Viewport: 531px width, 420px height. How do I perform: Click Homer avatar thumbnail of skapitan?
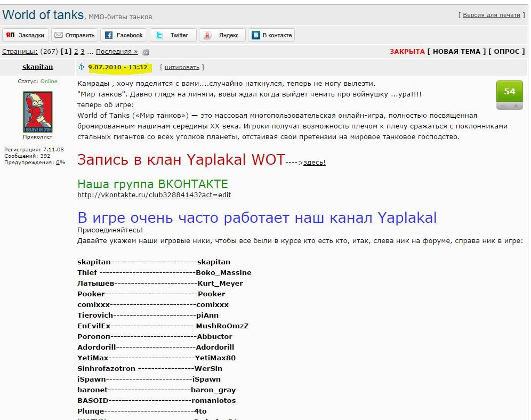[x=38, y=112]
